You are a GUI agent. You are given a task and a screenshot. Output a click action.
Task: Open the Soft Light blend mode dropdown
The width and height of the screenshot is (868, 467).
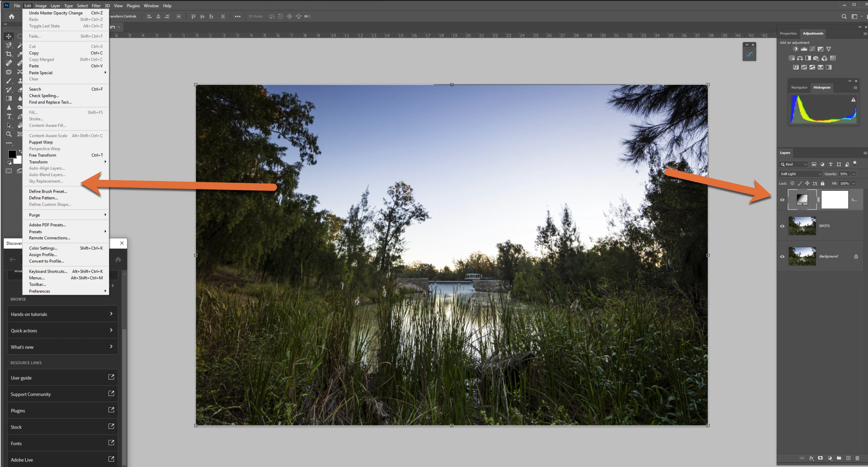(x=800, y=174)
